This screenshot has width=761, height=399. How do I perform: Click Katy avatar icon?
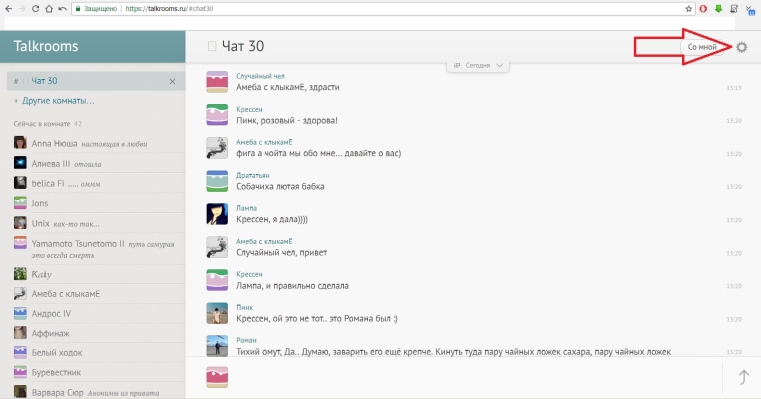pos(20,274)
